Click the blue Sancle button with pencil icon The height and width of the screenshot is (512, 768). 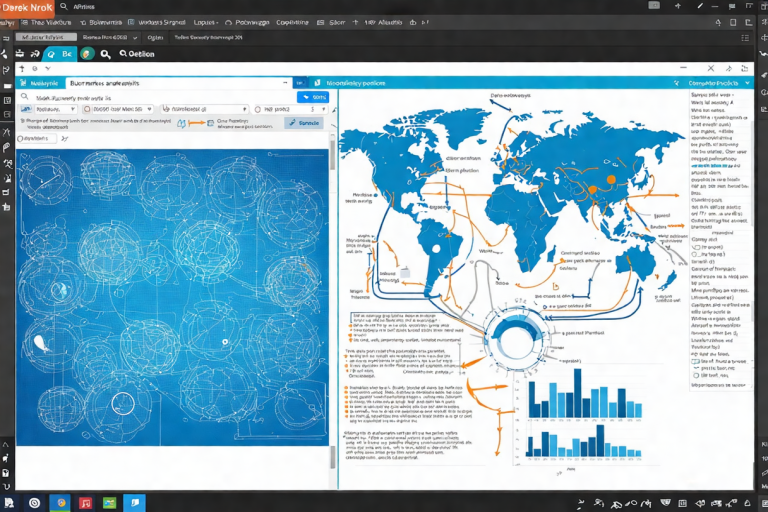coord(304,122)
